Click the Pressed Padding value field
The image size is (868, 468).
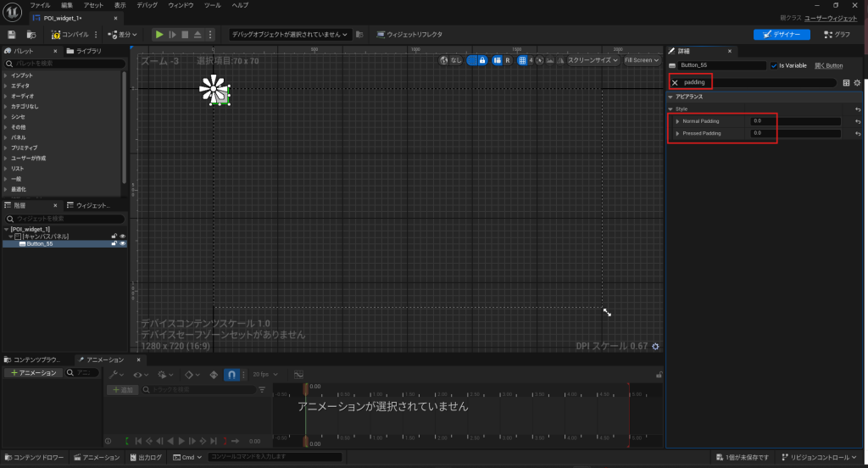click(795, 134)
